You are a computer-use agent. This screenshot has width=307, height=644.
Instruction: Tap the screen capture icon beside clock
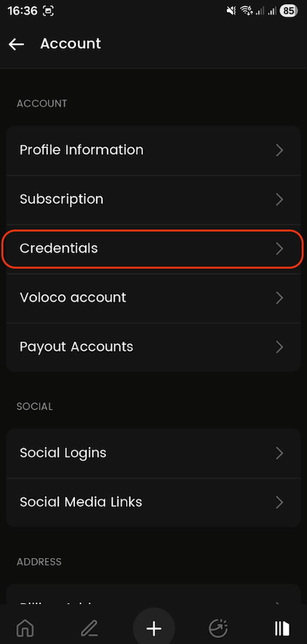[x=49, y=11]
